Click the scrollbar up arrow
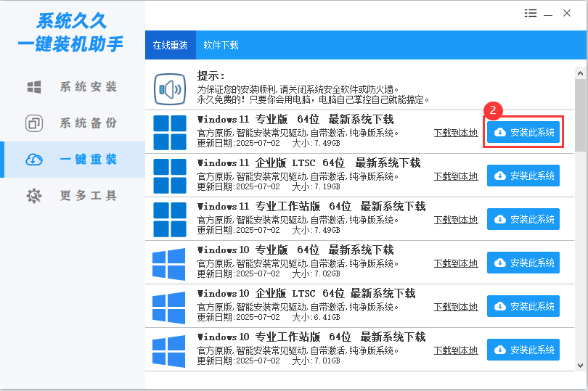 click(580, 73)
